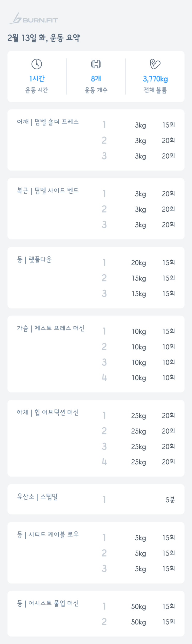The height and width of the screenshot is (644, 192).
Task: Click the flexed arm icon for 전체 볼륨
Action: [155, 64]
